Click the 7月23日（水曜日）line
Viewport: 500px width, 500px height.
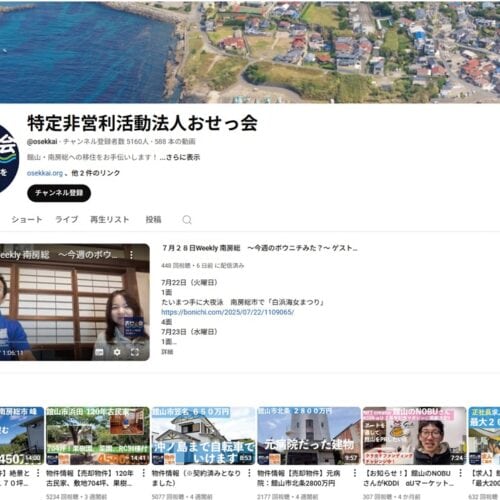click(x=189, y=332)
